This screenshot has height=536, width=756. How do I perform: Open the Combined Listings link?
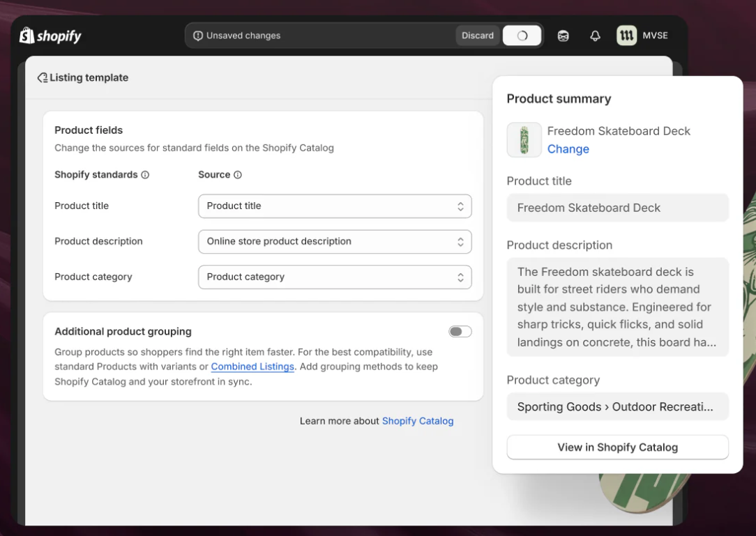pos(252,366)
